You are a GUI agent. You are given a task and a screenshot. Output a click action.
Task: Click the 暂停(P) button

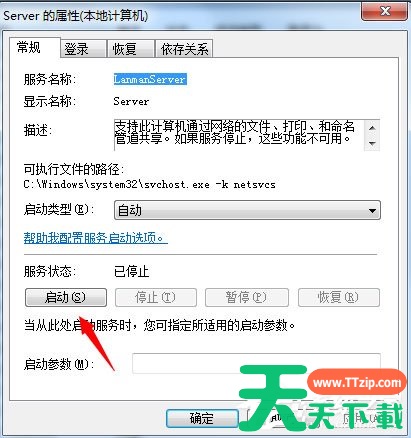click(x=247, y=297)
